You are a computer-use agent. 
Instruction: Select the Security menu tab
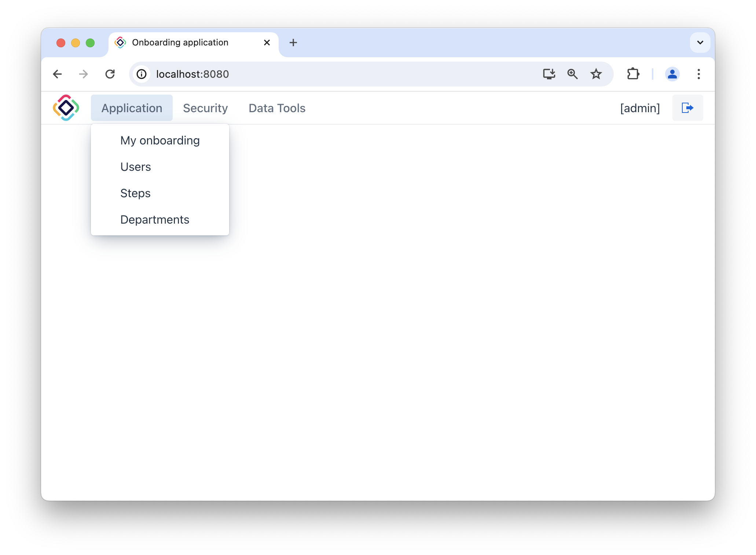point(205,107)
